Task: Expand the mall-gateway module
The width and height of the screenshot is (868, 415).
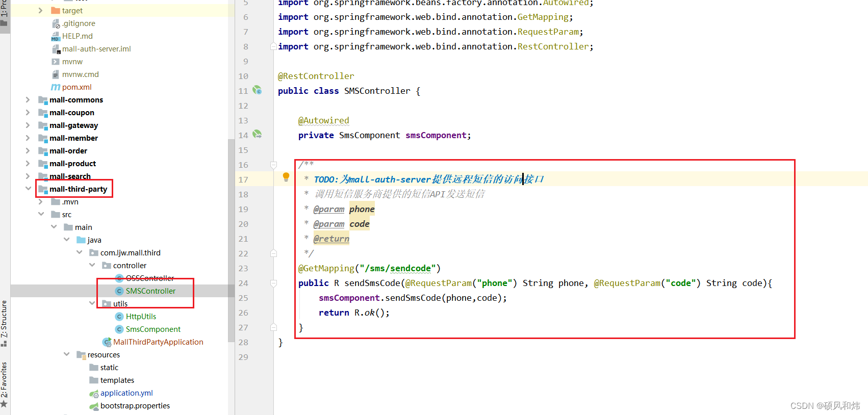Action: coord(28,125)
